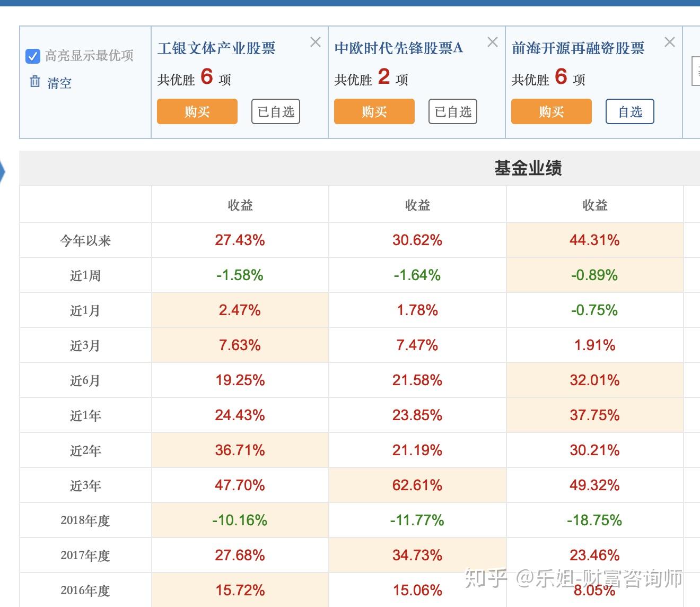This screenshot has width=700, height=607.
Task: Click the highlighted 36.71% value
Action: tap(240, 450)
